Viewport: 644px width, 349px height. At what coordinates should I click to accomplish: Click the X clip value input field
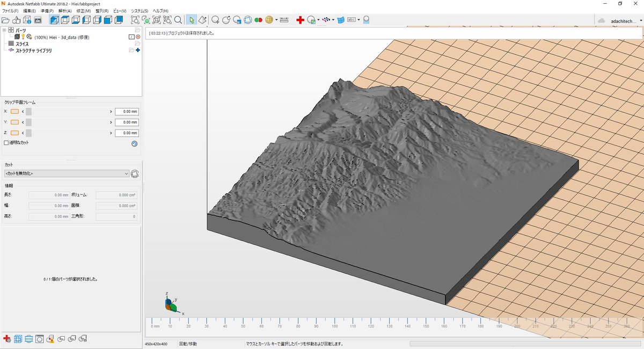coord(127,111)
